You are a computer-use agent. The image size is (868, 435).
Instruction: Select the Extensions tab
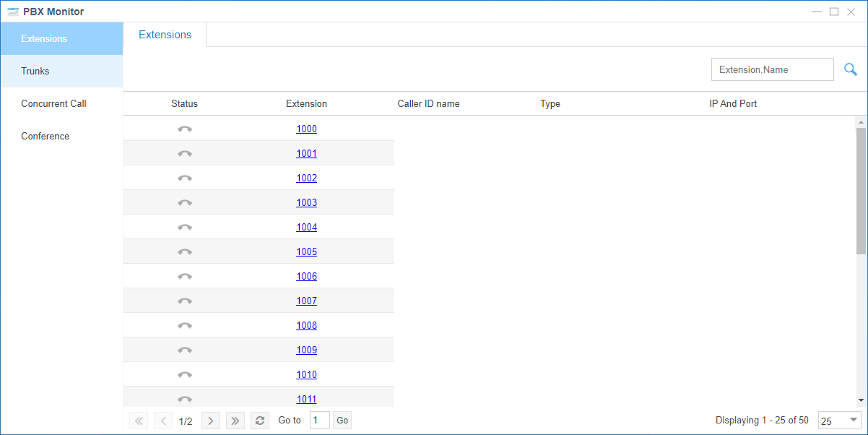point(165,35)
